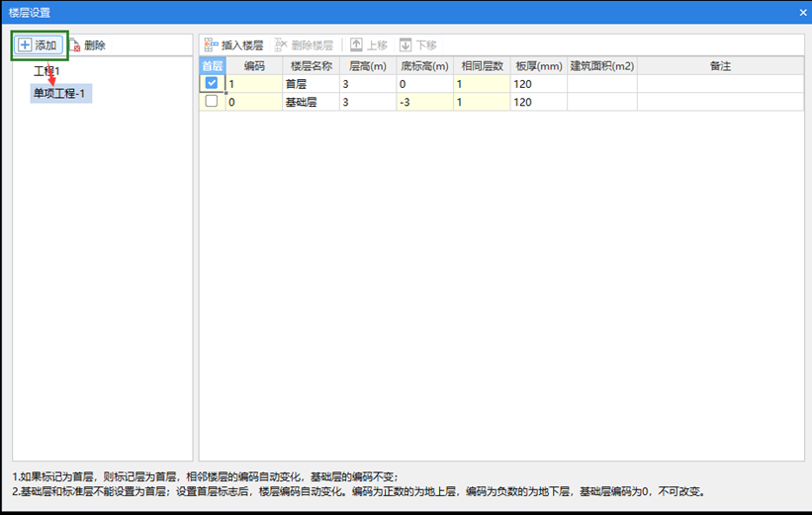Click the 备注 cell of 基础层 row
812x515 pixels.
pos(719,101)
